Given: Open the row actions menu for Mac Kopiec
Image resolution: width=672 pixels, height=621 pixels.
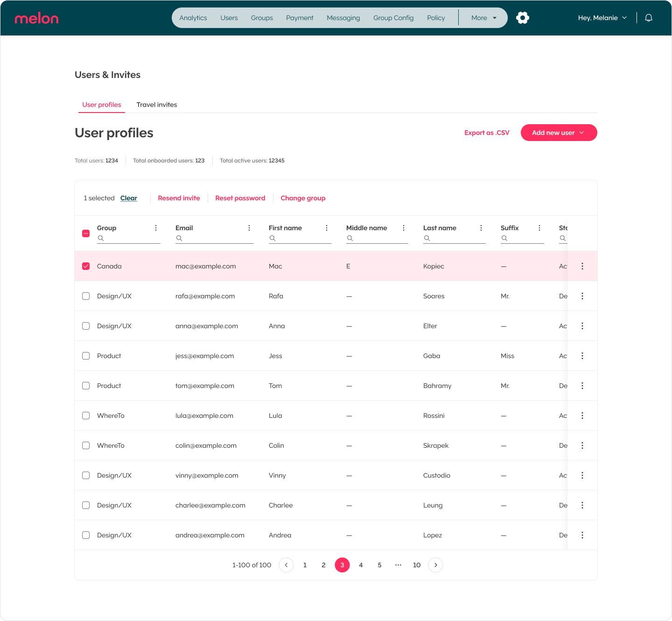Looking at the screenshot, I should 582,266.
